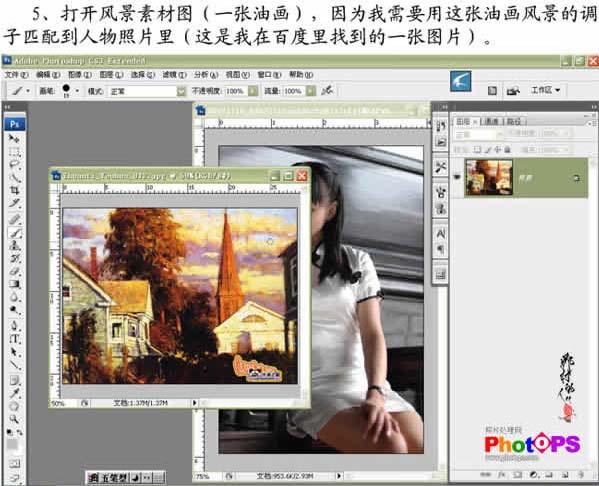
Task: Select the Line shape tool
Action: click(x=14, y=364)
